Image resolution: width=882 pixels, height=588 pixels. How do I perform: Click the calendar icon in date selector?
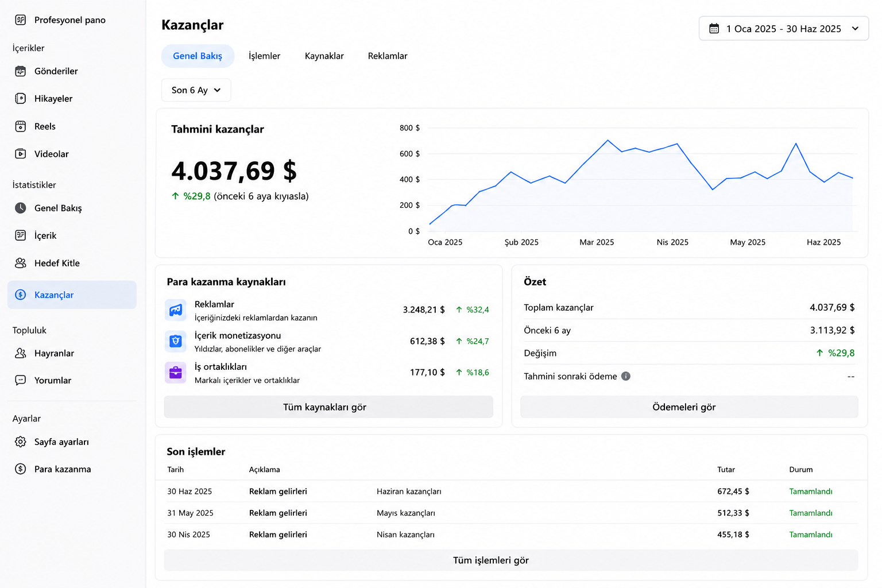[714, 29]
